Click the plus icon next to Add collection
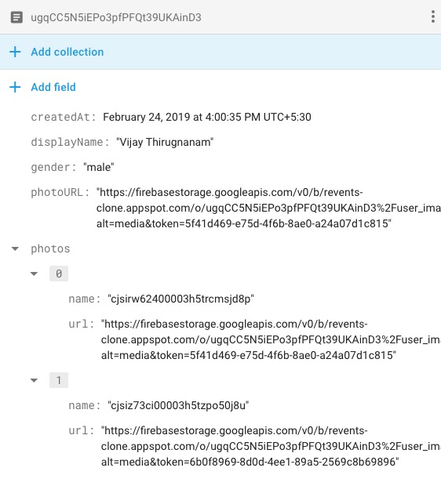 (x=15, y=52)
